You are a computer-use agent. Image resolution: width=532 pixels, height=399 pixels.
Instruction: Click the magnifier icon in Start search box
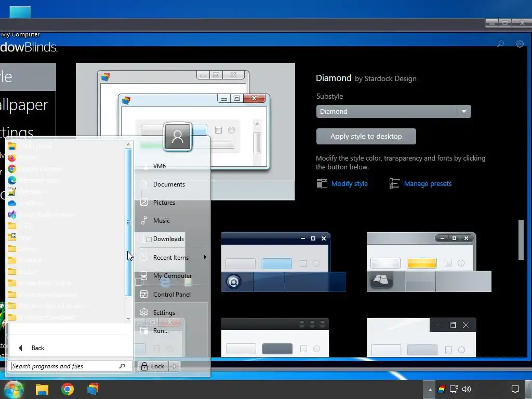point(122,366)
